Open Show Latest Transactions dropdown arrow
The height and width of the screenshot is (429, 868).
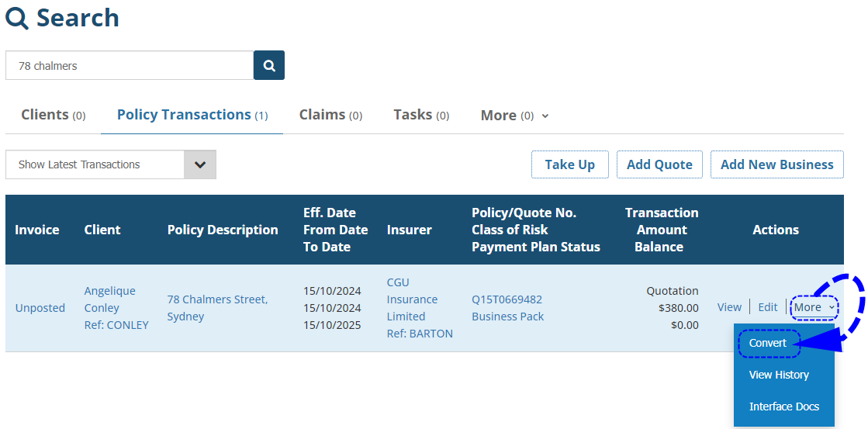tap(200, 164)
